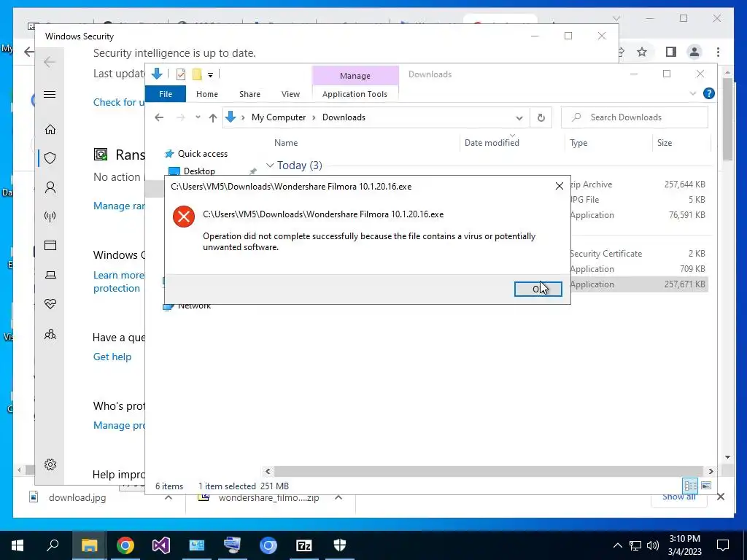Switch to large icons view
Image resolution: width=747 pixels, height=560 pixels.
(706, 486)
